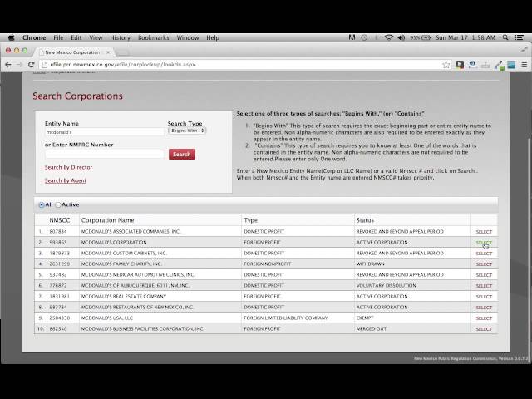Image resolution: width=532 pixels, height=399 pixels.
Task: Open the Notification Center list icon
Action: point(519,37)
